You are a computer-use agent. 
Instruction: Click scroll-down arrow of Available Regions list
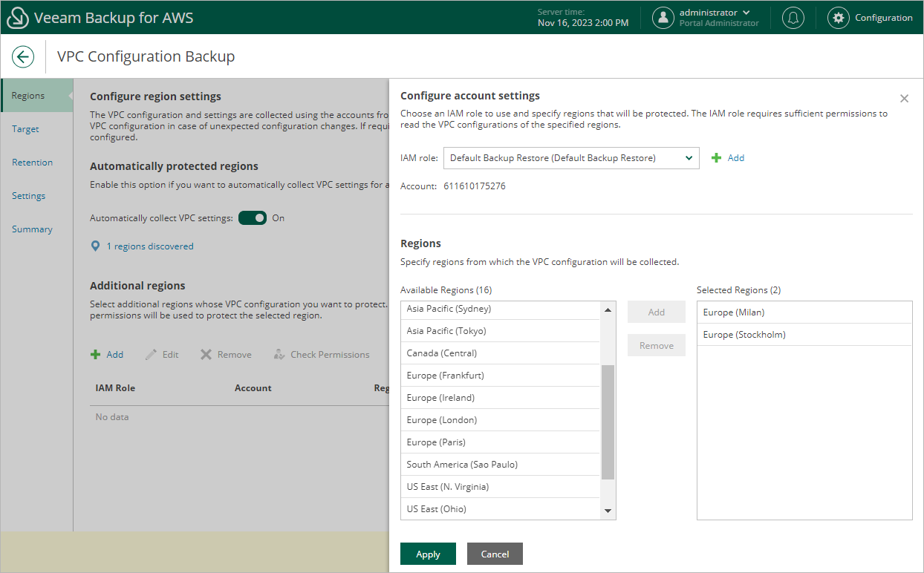coord(608,511)
